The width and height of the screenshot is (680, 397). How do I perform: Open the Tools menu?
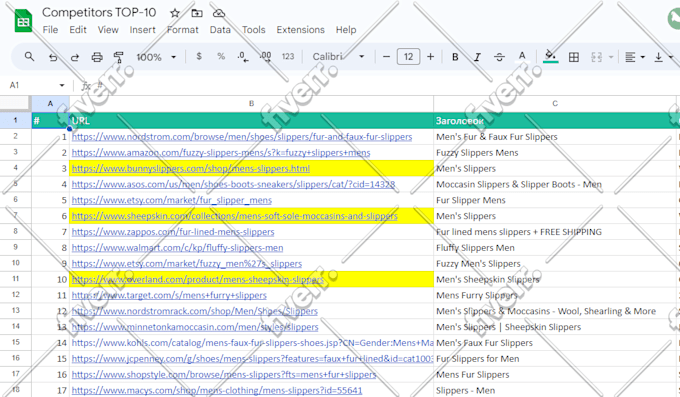pos(254,30)
